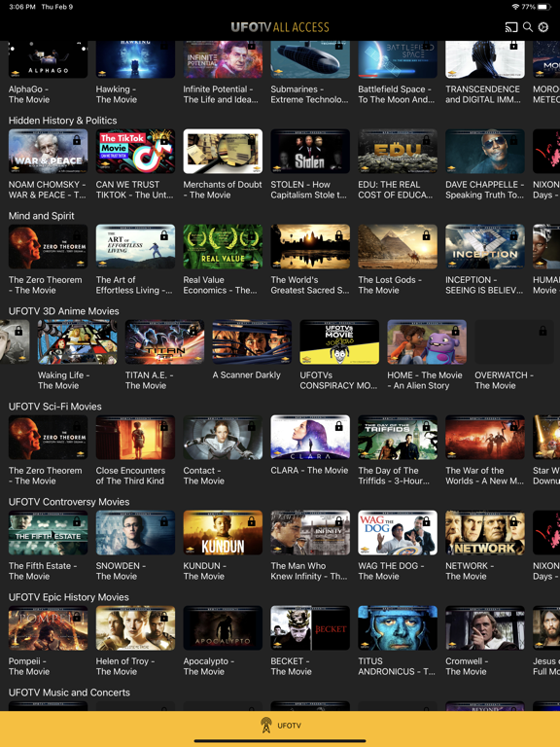Open Hawking - The Movie thumbnail
Screen dimensions: 560x747
point(135,59)
